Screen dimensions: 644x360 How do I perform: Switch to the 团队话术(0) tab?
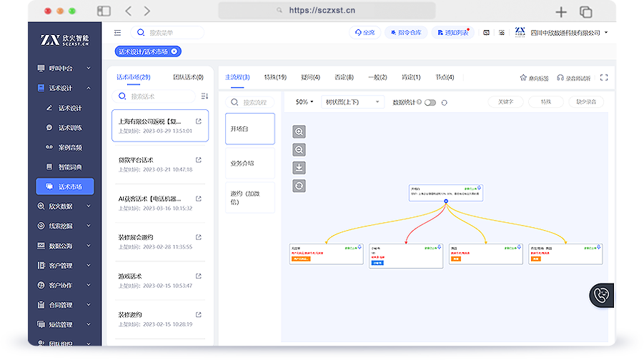[188, 77]
